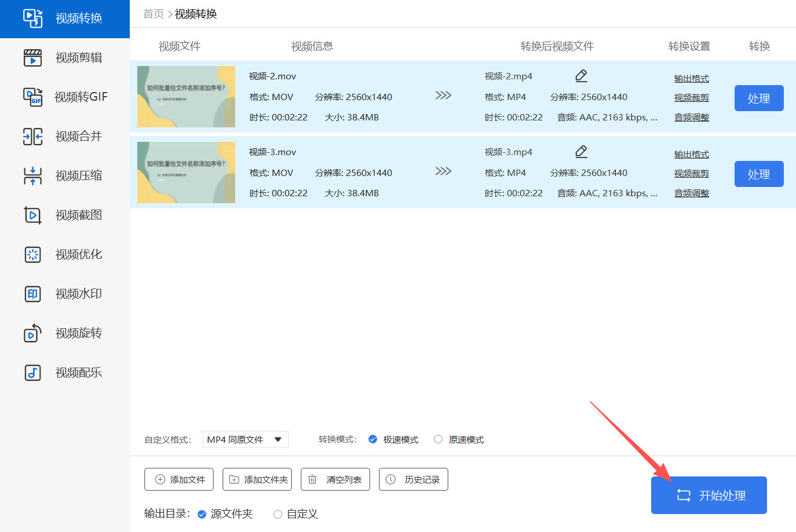Select 视频截图 in the sidebar

[65, 215]
